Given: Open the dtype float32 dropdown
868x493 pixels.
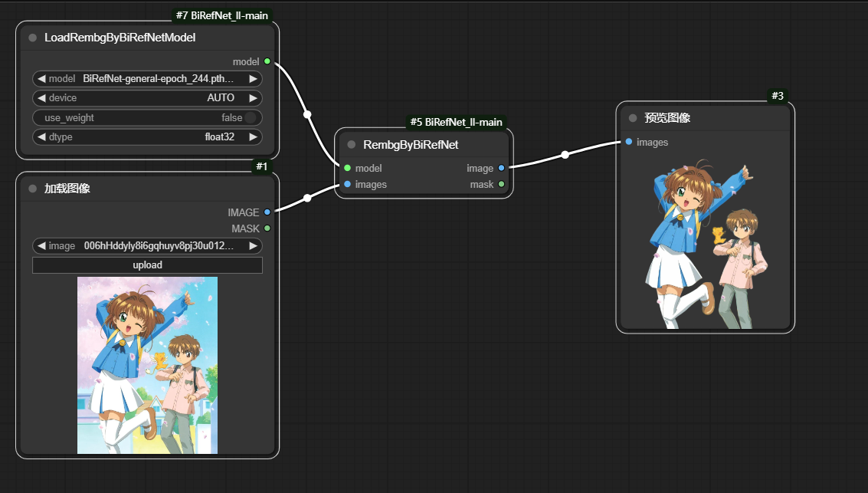Looking at the screenshot, I should 147,137.
